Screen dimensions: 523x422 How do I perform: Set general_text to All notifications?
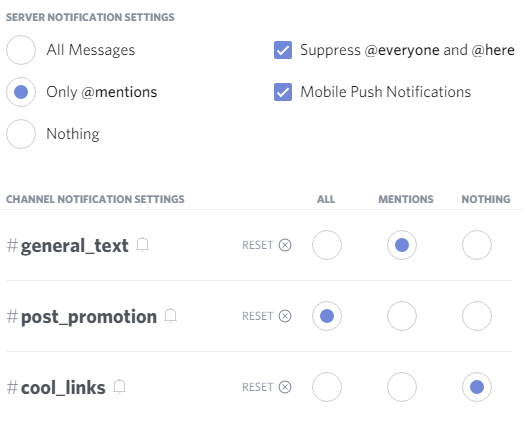(327, 245)
